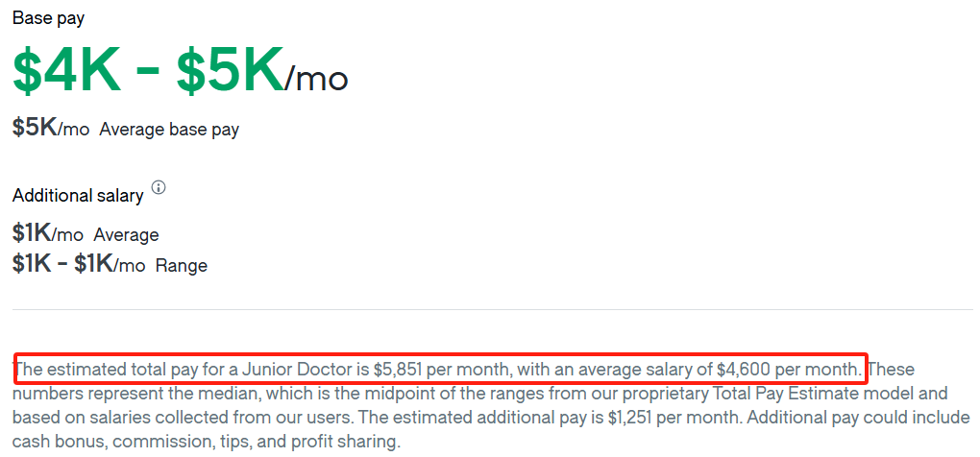
Task: Click the "Average" label under Additional salary
Action: click(126, 235)
